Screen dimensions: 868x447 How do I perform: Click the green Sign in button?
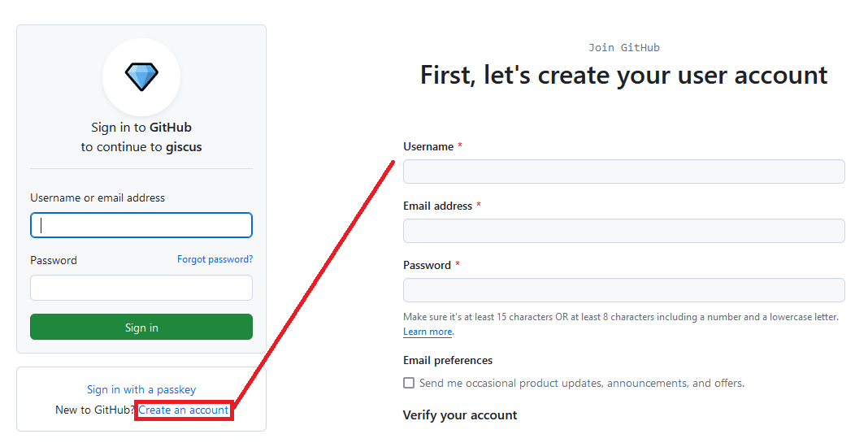[x=141, y=328]
